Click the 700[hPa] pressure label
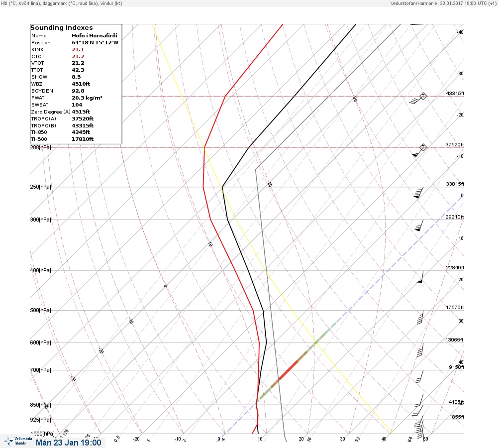Viewport: 499px width, 448px height. (40, 370)
